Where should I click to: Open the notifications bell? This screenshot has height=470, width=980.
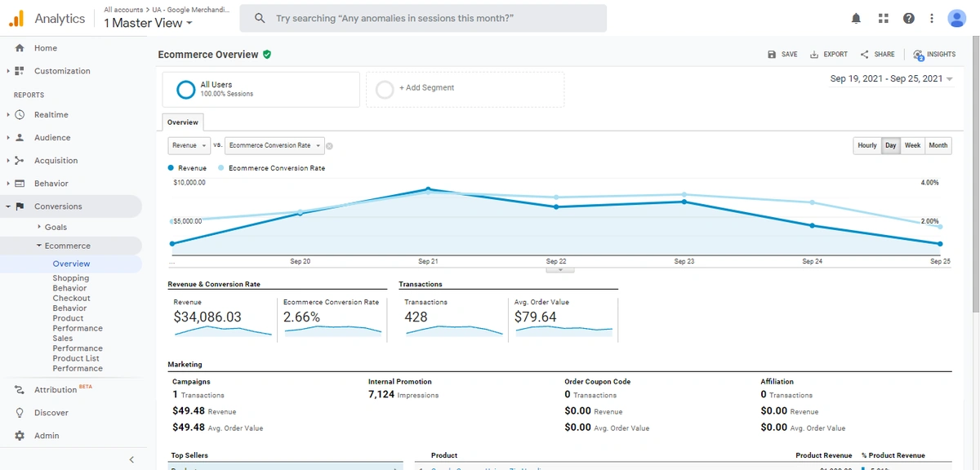tap(856, 17)
